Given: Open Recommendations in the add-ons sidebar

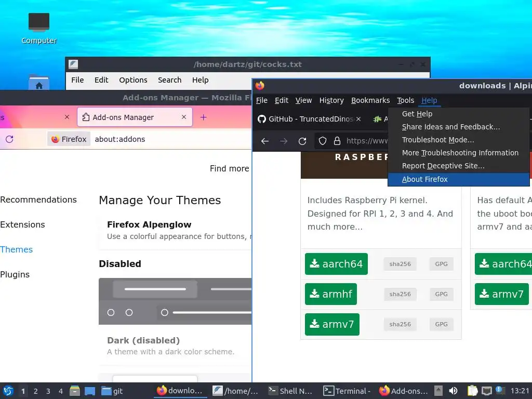Looking at the screenshot, I should (38, 200).
